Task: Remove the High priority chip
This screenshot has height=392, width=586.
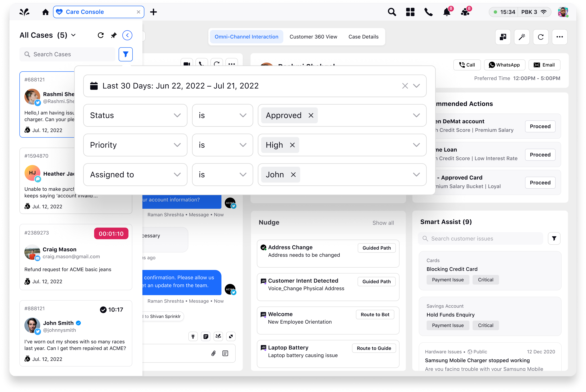Action: [x=292, y=145]
